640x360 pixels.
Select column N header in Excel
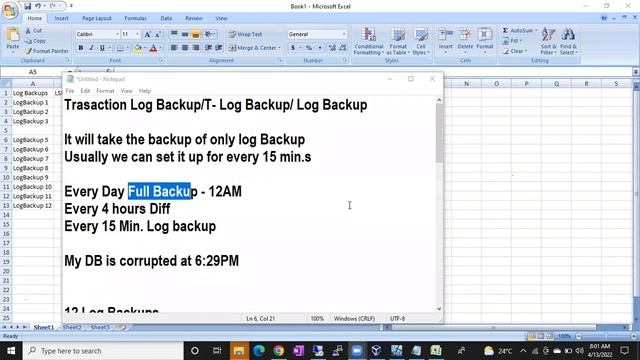pos(466,84)
